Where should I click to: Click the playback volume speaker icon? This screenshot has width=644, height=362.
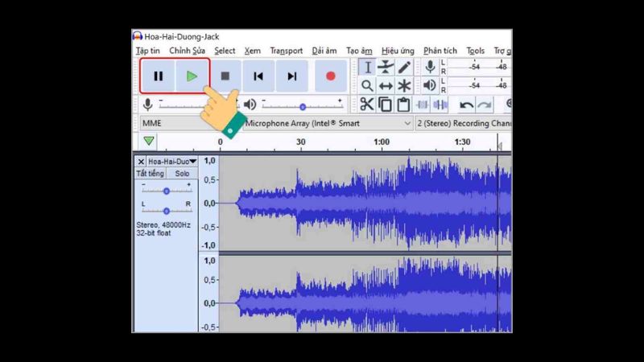250,105
